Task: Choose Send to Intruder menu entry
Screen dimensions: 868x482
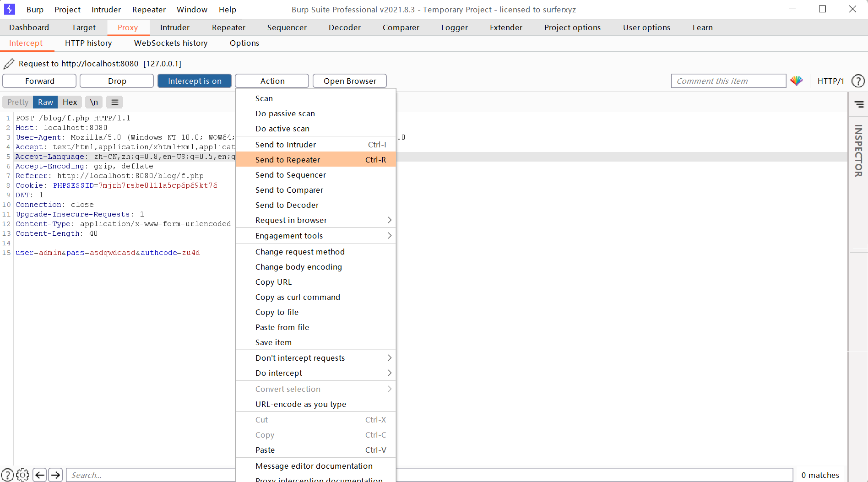Action: (316, 145)
